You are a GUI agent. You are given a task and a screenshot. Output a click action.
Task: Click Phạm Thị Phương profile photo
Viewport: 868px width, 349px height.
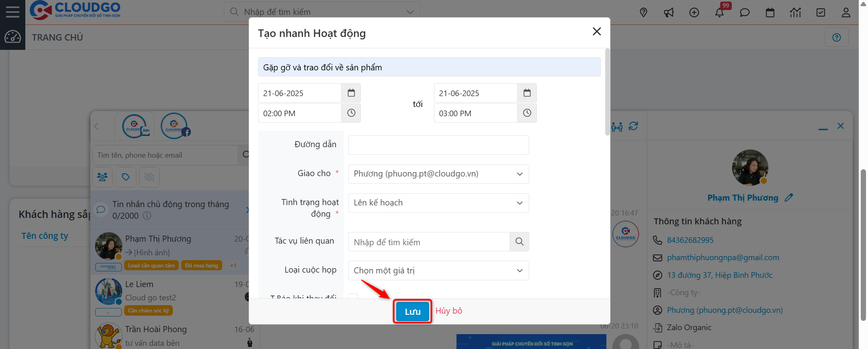pyautogui.click(x=750, y=168)
